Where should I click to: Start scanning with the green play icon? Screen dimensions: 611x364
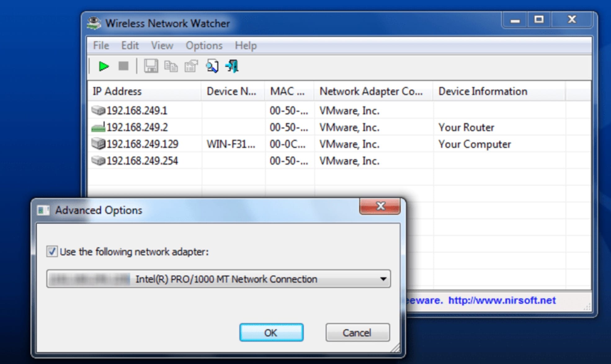(104, 65)
